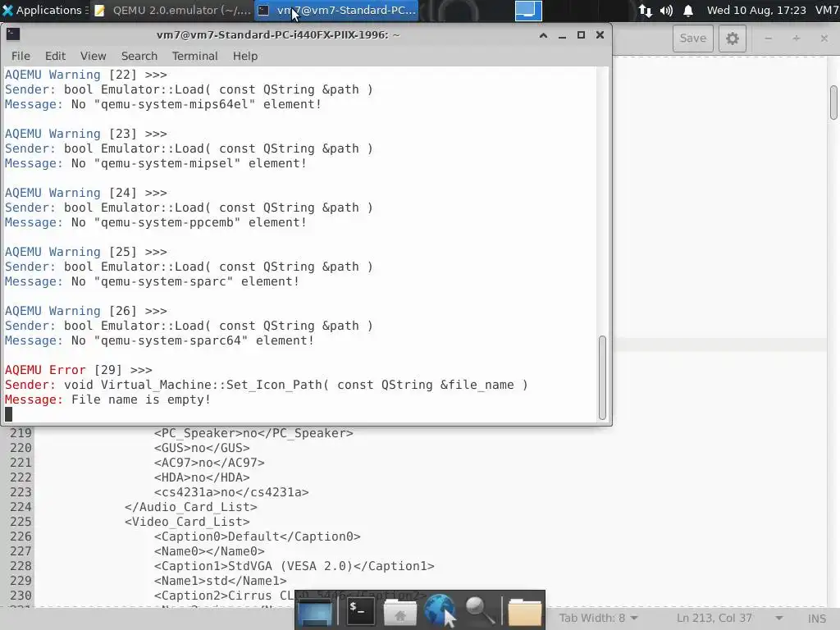Open the network connections indicator
The width and height of the screenshot is (840, 630).
point(646,10)
